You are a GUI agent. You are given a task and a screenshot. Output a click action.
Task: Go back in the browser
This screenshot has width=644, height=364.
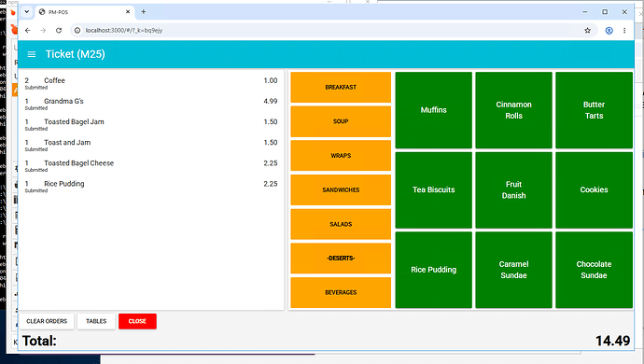27,31
